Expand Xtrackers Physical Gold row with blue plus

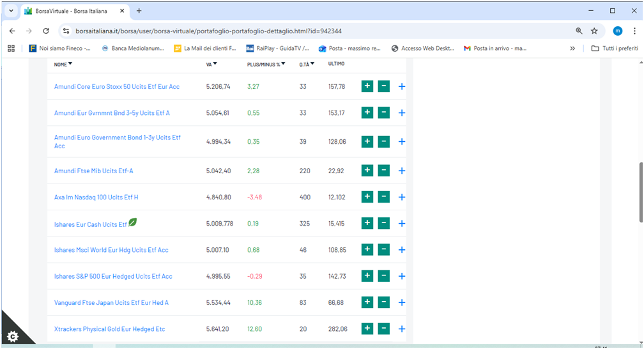pyautogui.click(x=402, y=329)
